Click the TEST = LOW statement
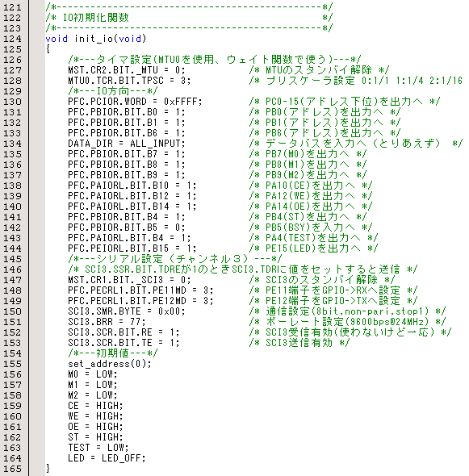Screen dimensions: 469x476 click(x=98, y=448)
